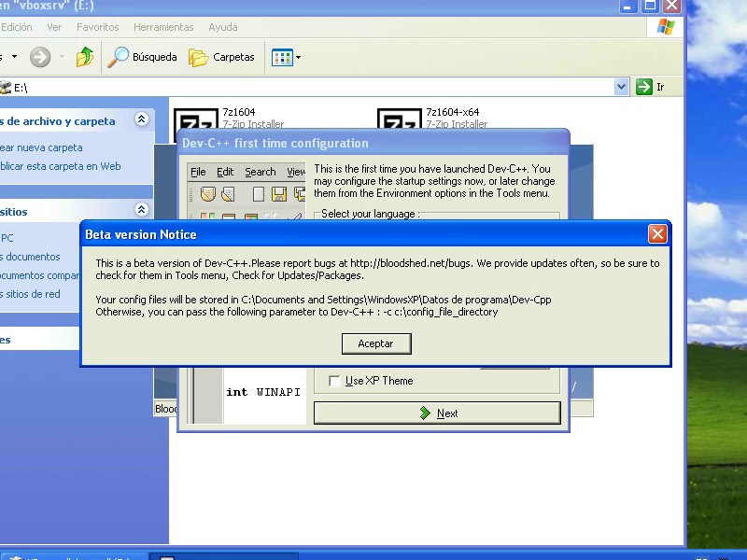This screenshot has height=560, width=747.
Task: Click File in Dev-C++ preview menu
Action: (198, 172)
